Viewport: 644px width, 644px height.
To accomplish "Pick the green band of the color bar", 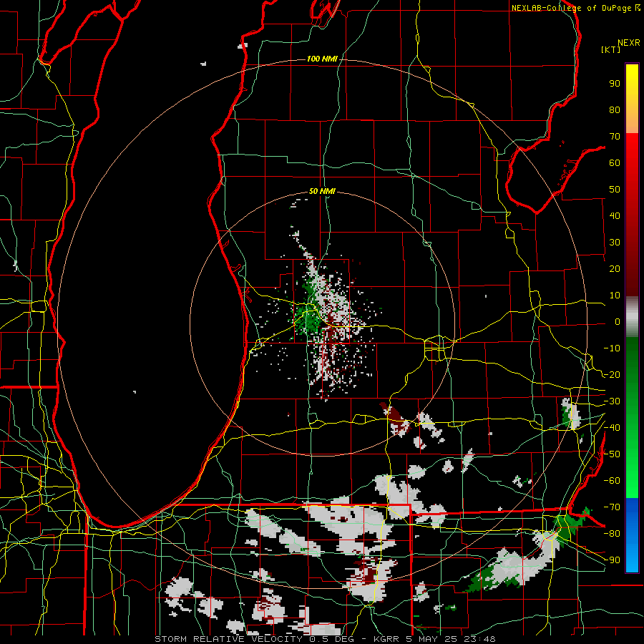I will pos(632,418).
